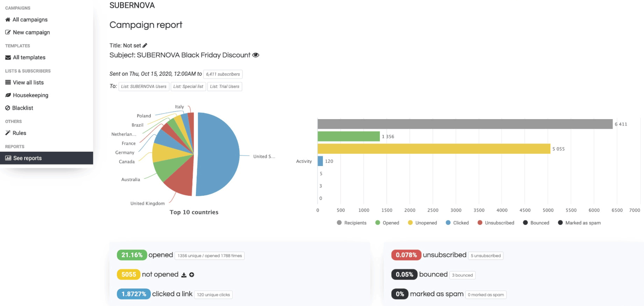Click the United States pie slice

(218, 154)
